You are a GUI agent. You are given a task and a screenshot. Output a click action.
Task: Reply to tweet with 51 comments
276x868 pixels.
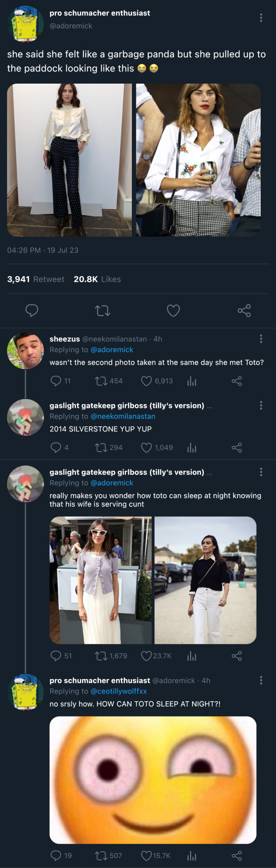56,656
